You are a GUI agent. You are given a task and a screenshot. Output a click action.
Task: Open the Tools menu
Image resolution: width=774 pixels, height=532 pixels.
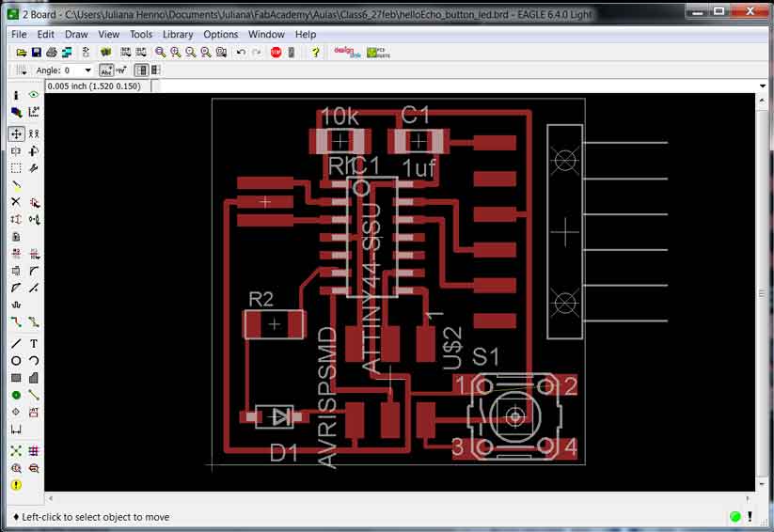click(x=141, y=34)
